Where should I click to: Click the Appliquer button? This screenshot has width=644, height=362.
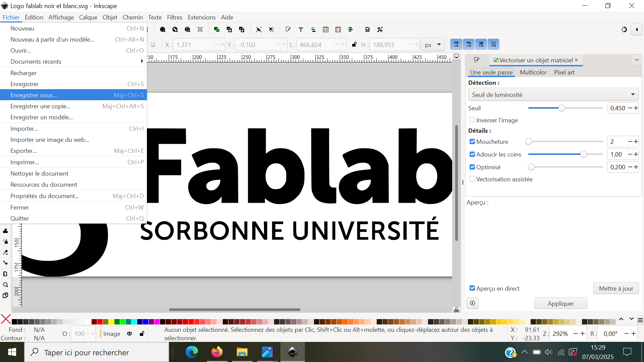click(x=560, y=303)
